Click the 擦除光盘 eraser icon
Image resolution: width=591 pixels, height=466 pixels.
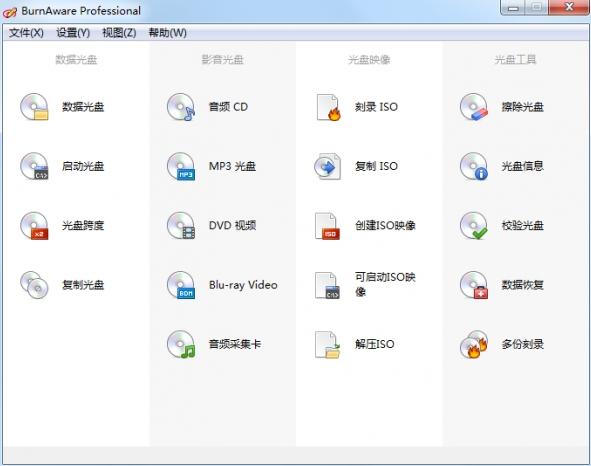(x=474, y=107)
